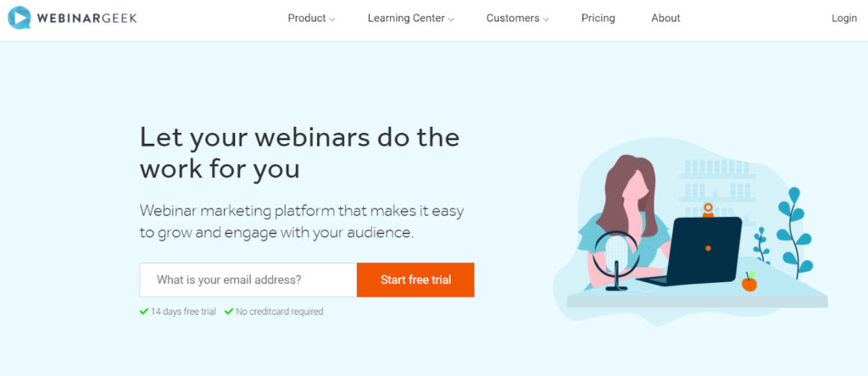
Task: Go to the Pricing page
Action: [598, 19]
